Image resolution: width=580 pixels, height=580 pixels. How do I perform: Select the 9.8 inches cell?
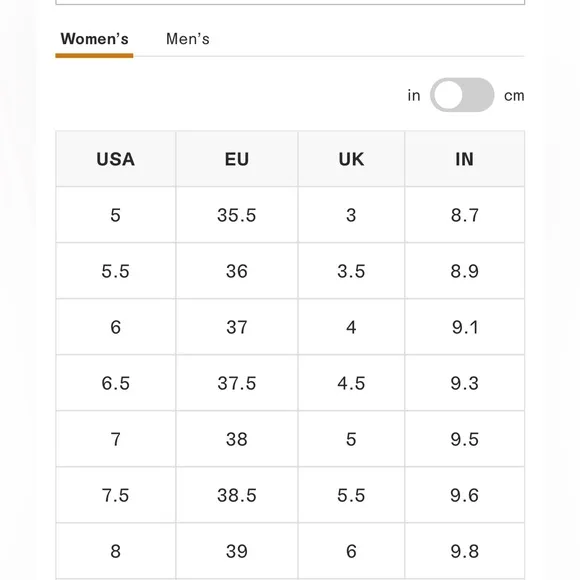tap(465, 551)
